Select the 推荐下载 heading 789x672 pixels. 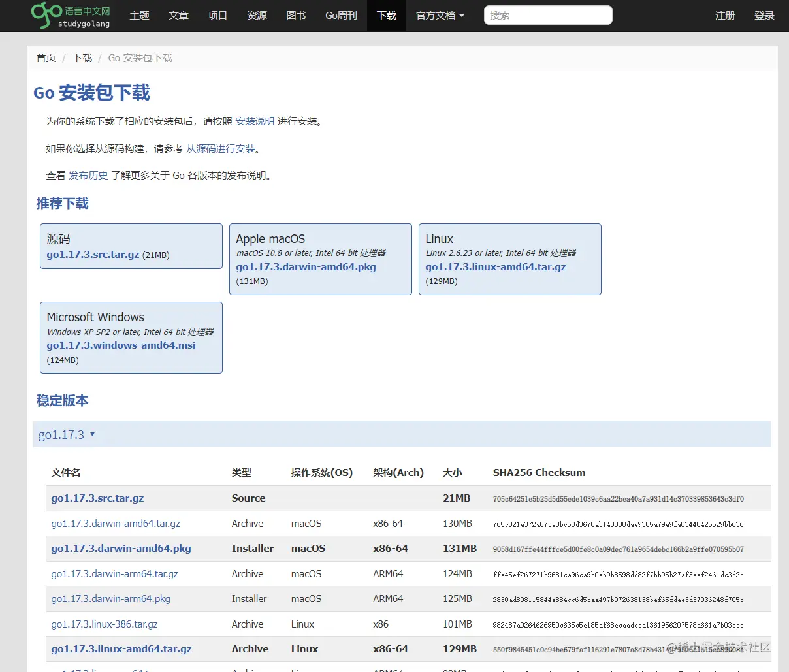pyautogui.click(x=62, y=204)
